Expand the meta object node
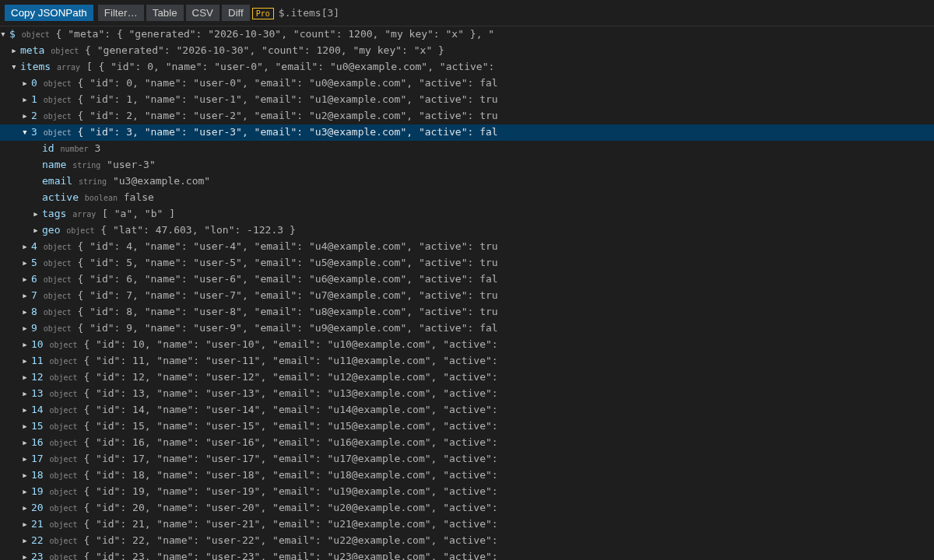934x560 pixels. coord(14,51)
